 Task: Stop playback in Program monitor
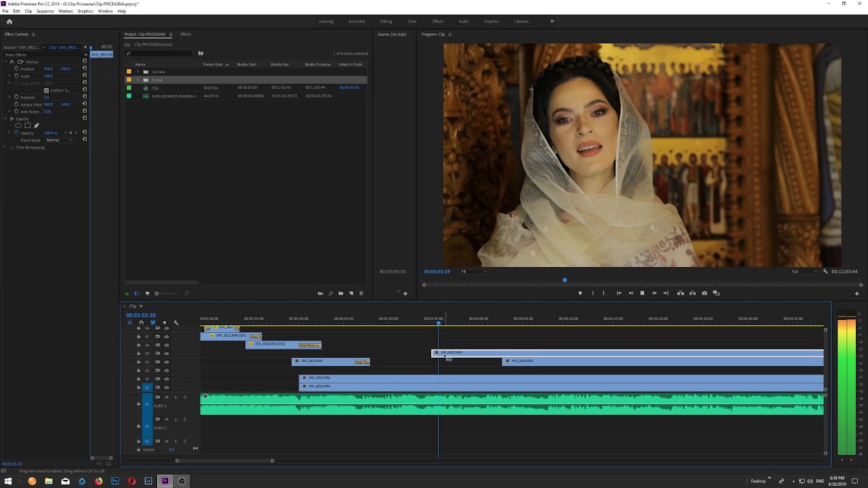tap(642, 293)
